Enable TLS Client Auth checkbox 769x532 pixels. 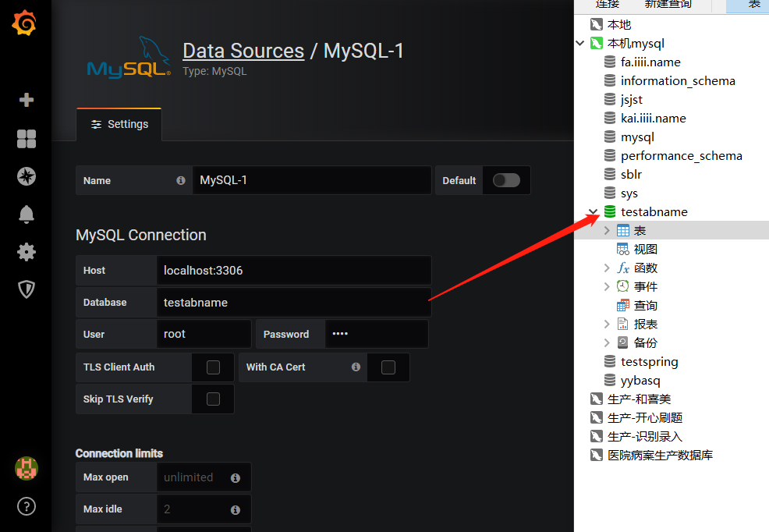[214, 367]
